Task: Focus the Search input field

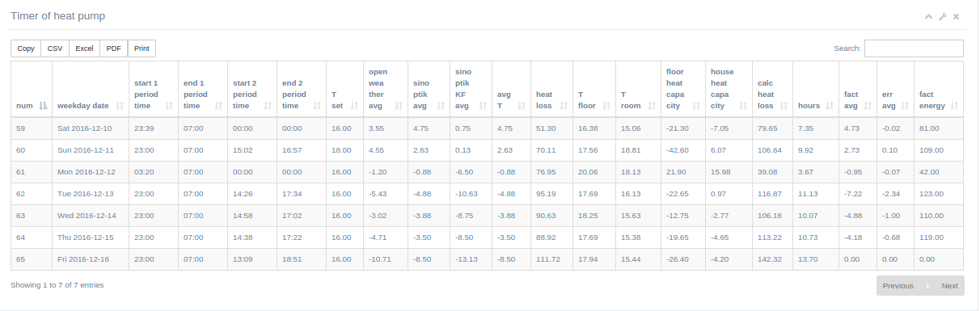Action: click(914, 48)
